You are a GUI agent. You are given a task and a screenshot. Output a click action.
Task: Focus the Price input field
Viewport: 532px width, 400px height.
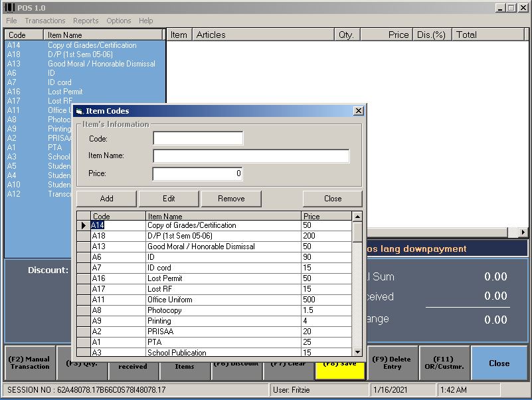(x=197, y=173)
